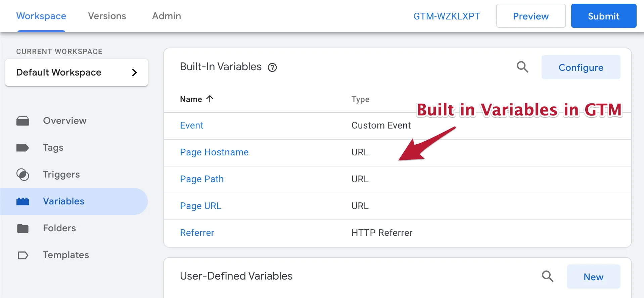Open Folders section in sidebar
This screenshot has height=298, width=644.
pos(59,228)
